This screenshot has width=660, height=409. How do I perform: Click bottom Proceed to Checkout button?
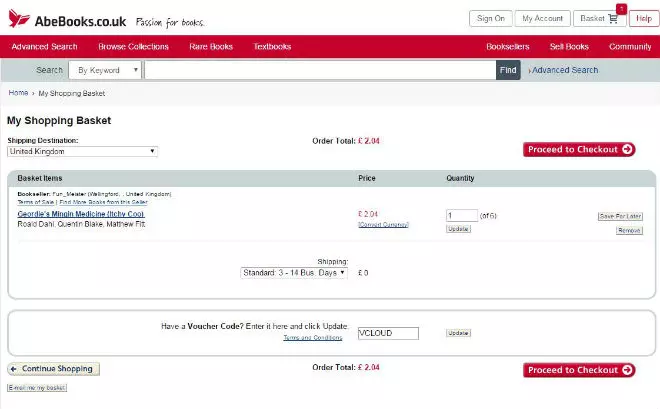coord(579,370)
